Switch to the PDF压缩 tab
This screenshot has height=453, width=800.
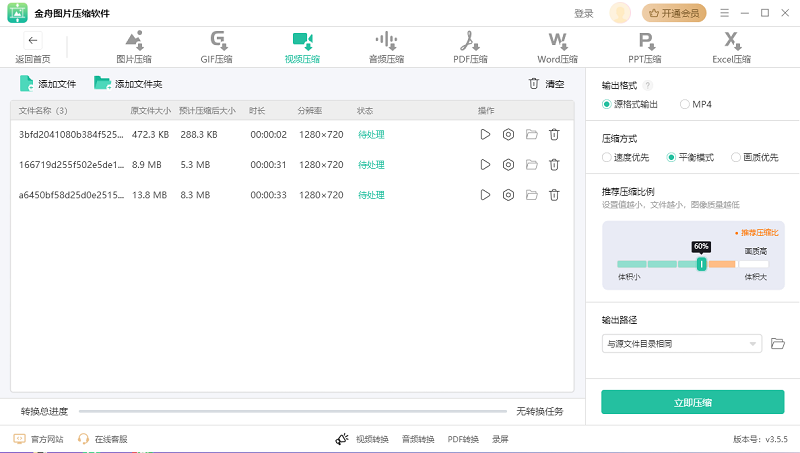pyautogui.click(x=468, y=47)
